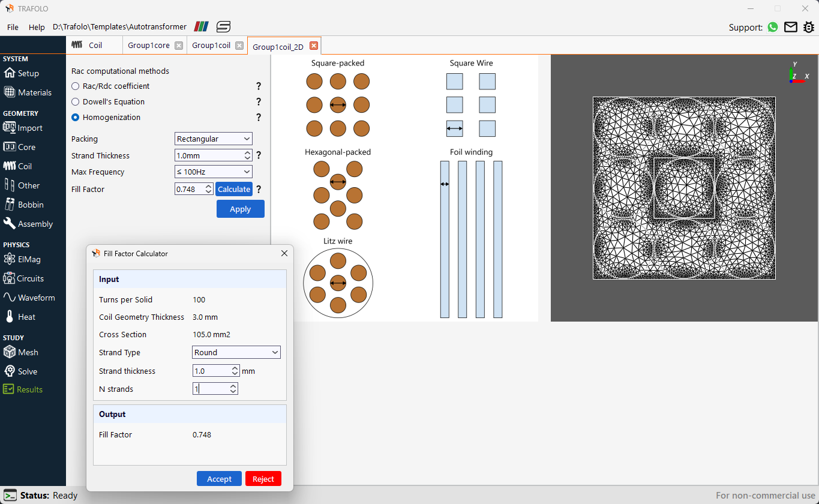
Task: Show help for Strand Thickness
Action: coord(259,155)
